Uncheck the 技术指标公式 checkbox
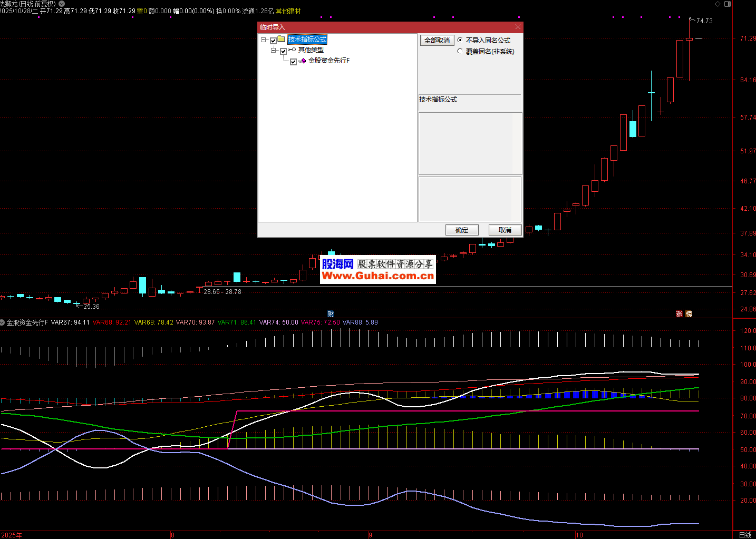This screenshot has height=539, width=756. tap(273, 41)
